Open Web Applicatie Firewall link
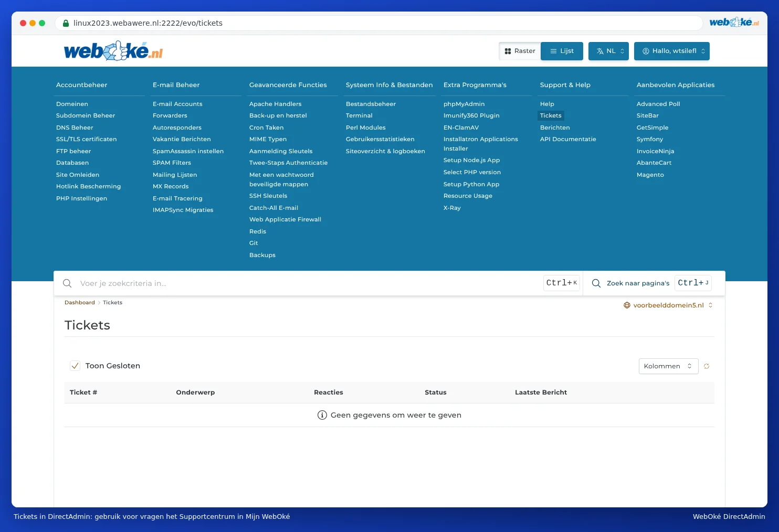Viewport: 779px width, 532px height. [x=285, y=219]
